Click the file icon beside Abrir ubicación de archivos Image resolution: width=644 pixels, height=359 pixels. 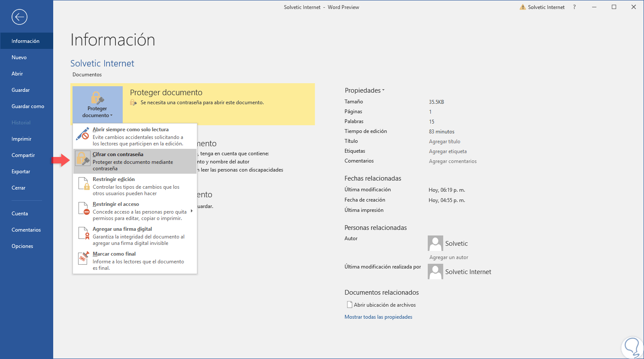pyautogui.click(x=349, y=305)
